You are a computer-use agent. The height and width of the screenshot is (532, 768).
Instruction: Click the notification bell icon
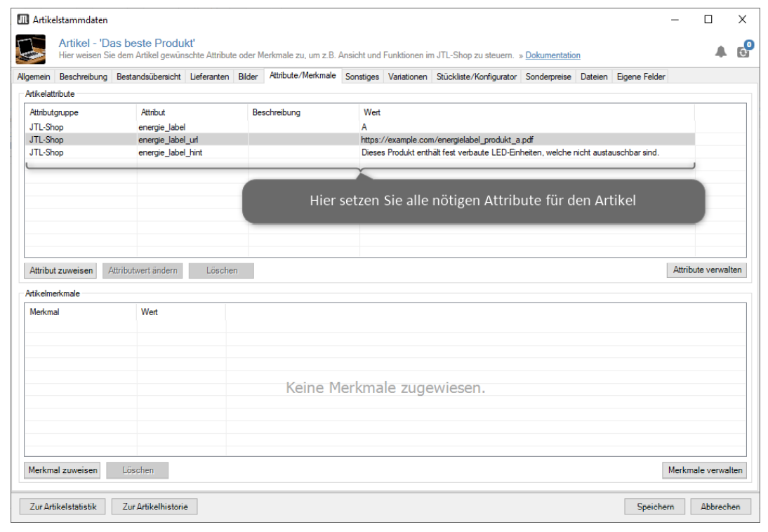(720, 51)
